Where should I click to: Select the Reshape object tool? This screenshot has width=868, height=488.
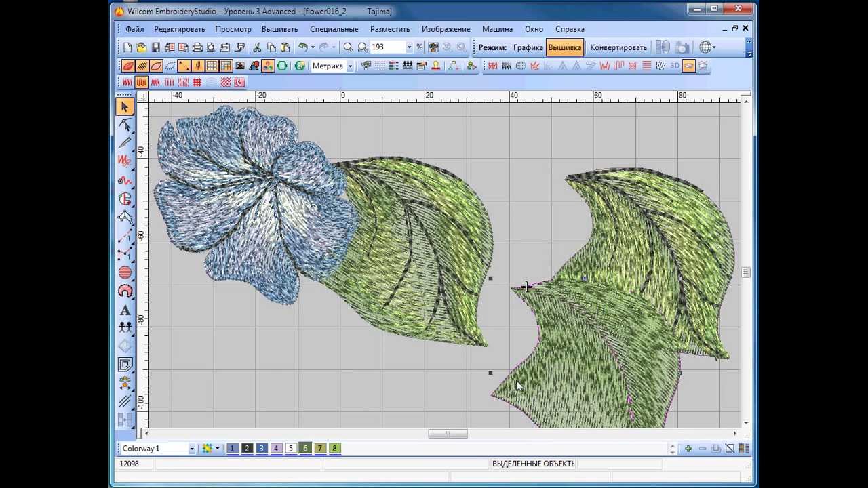pyautogui.click(x=125, y=125)
